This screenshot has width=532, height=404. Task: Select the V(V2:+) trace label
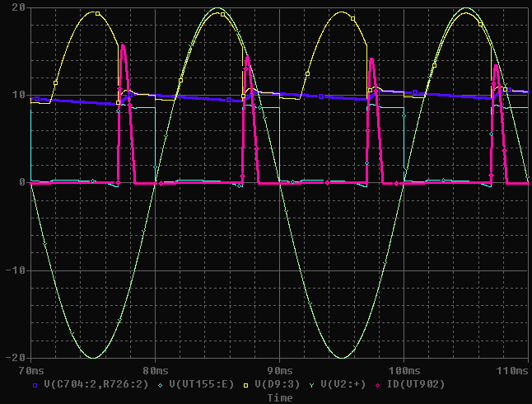pos(343,385)
